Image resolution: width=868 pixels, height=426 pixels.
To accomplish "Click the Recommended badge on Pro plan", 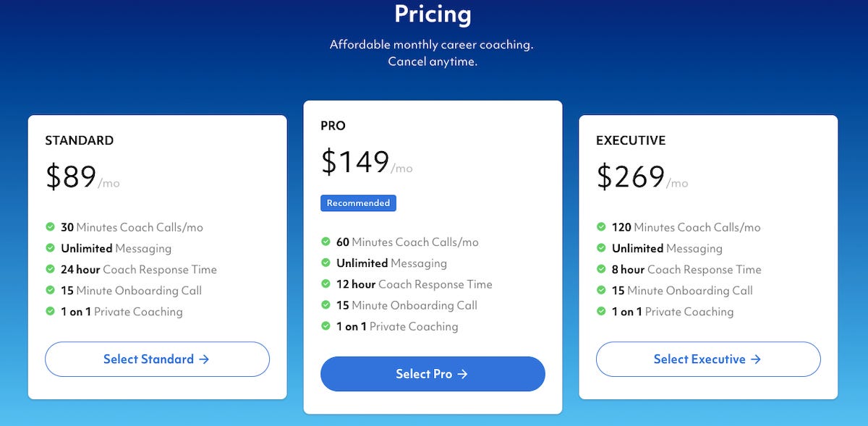I will click(x=358, y=203).
